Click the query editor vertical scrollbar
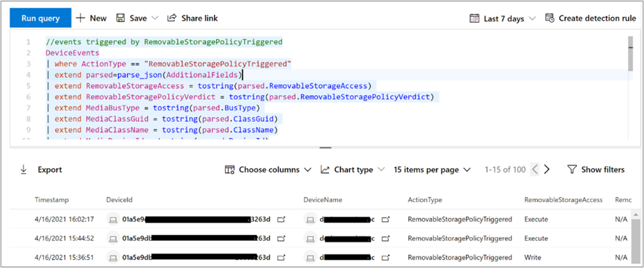This screenshot has height=268, width=644. pos(630,54)
